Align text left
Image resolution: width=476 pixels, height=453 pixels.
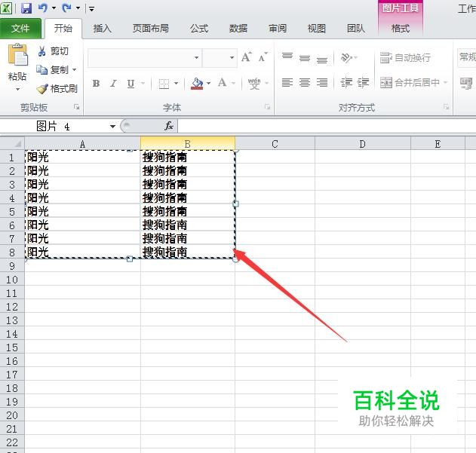[287, 82]
